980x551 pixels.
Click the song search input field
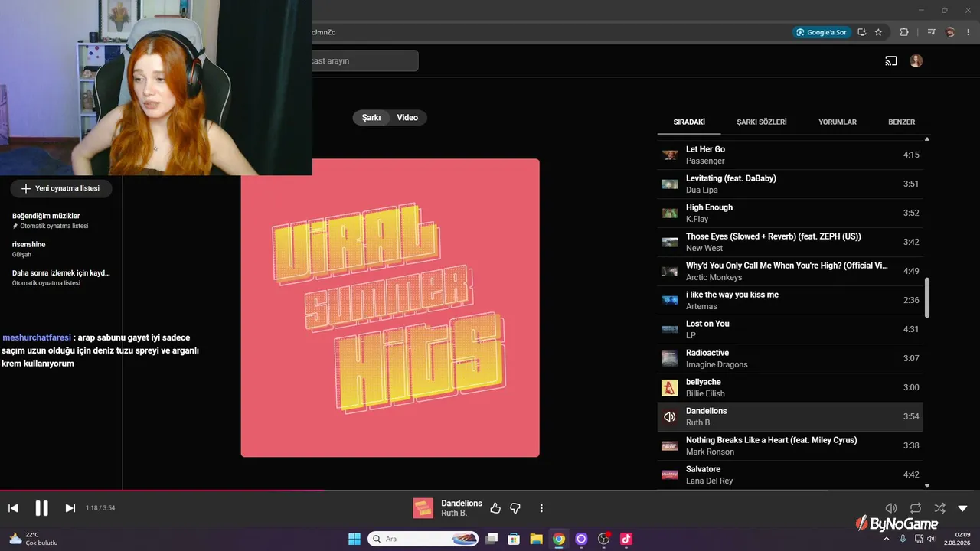click(x=365, y=61)
